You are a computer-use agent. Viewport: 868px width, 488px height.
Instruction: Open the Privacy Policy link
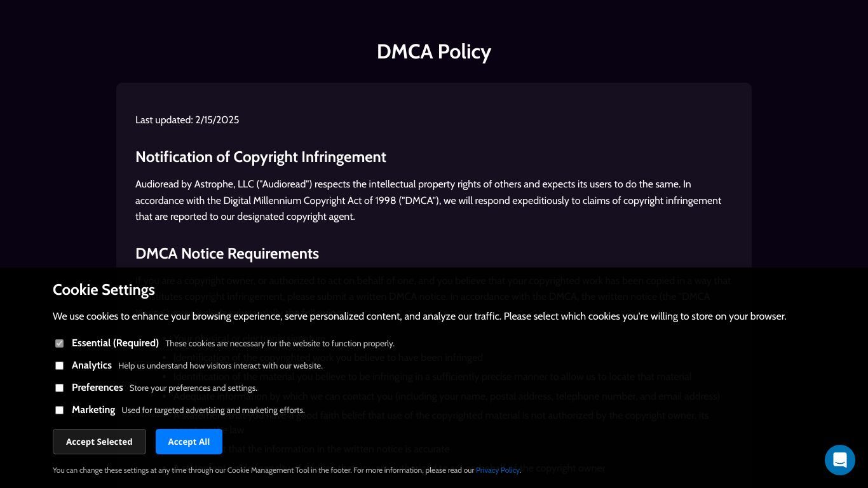pyautogui.click(x=498, y=470)
